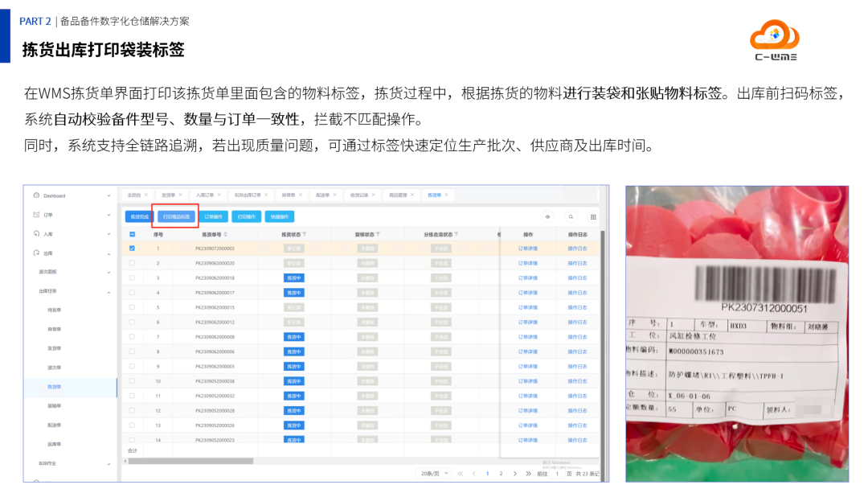Click the 打印商品标签 button
Image resolution: width=868 pixels, height=489 pixels.
[x=178, y=218]
